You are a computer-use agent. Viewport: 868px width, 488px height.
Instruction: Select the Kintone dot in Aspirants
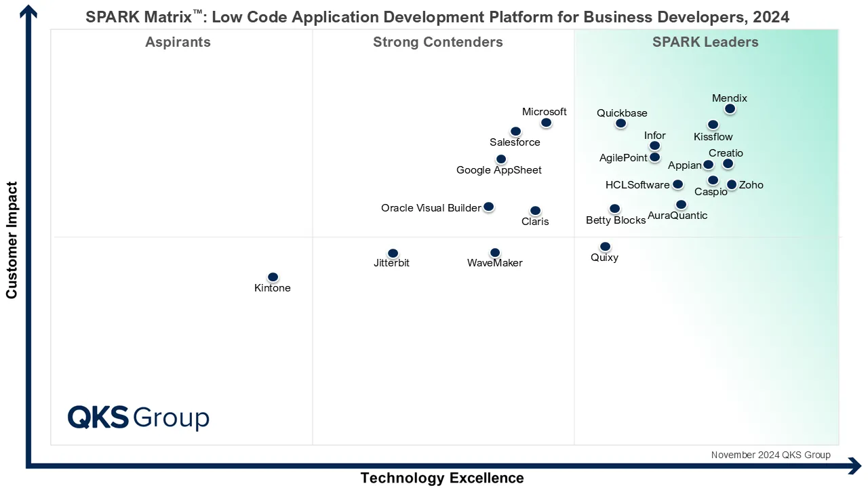[x=273, y=277]
